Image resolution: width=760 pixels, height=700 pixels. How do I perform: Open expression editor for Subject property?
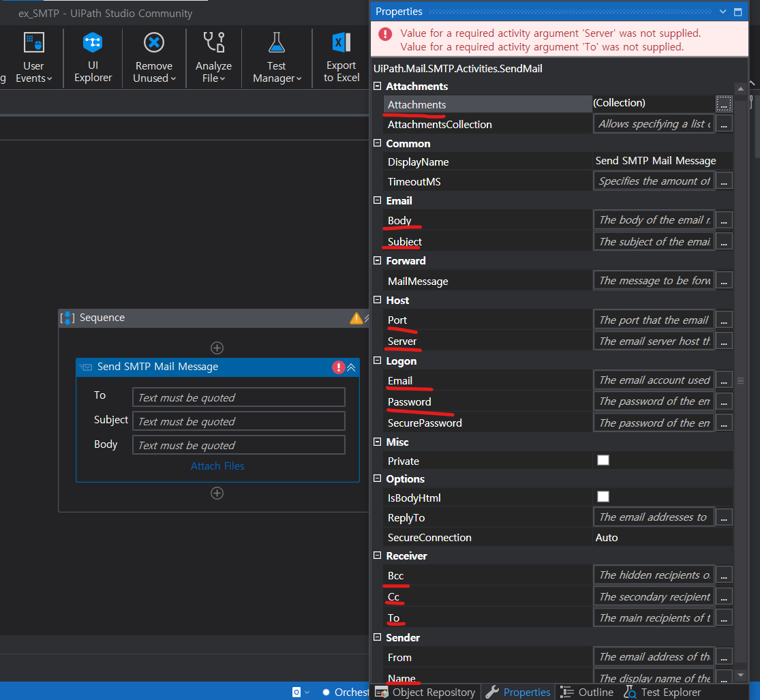click(x=724, y=242)
